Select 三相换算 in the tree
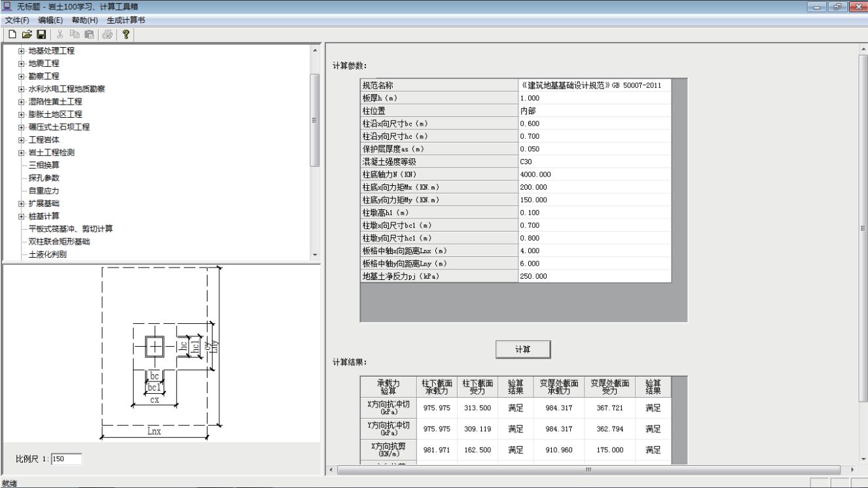The image size is (868, 488). 44,166
